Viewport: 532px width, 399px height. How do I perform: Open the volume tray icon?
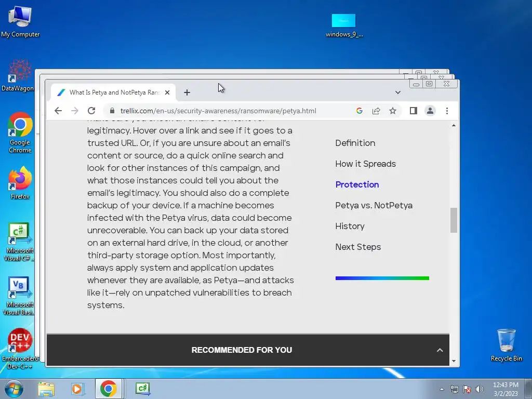[x=479, y=389]
